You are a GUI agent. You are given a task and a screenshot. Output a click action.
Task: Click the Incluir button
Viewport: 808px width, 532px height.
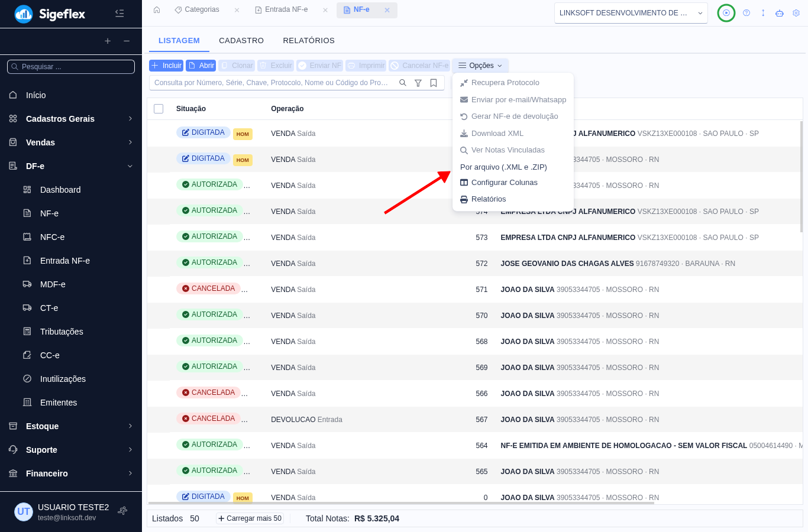pyautogui.click(x=166, y=66)
